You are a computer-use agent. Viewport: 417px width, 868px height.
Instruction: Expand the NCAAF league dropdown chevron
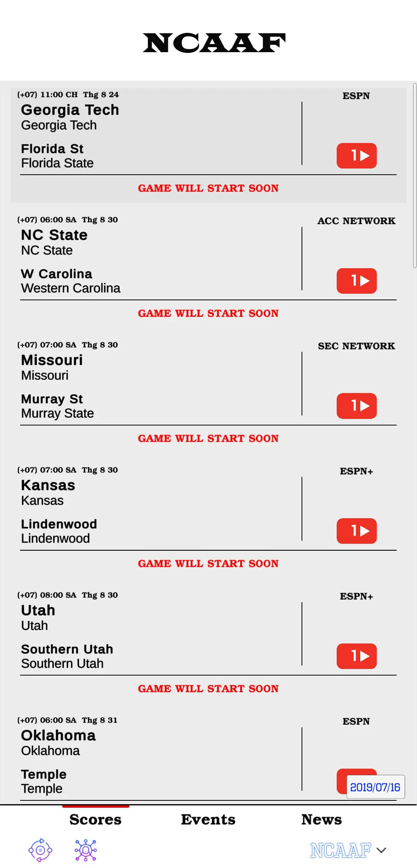pos(381,850)
